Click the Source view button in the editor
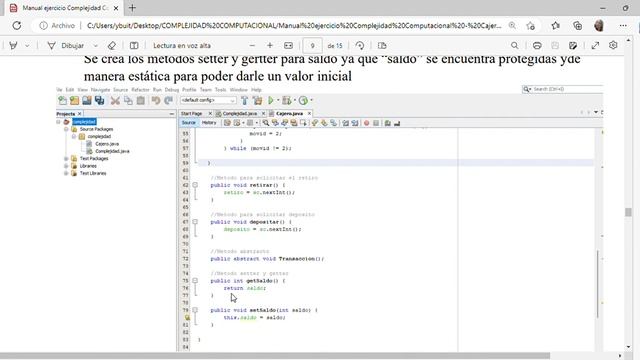The width and height of the screenshot is (640, 360). coord(189,122)
